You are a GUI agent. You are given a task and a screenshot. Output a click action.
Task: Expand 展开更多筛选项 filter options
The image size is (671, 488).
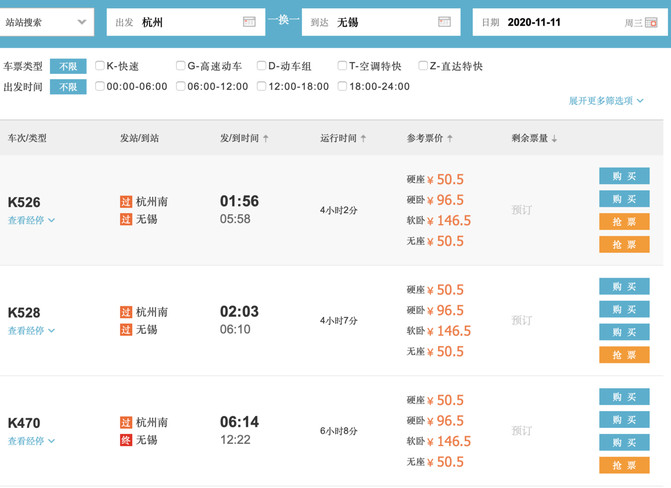coord(606,101)
